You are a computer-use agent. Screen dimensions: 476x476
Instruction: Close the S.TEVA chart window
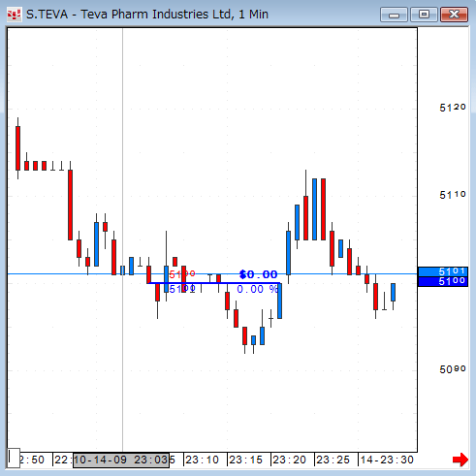[x=455, y=15]
